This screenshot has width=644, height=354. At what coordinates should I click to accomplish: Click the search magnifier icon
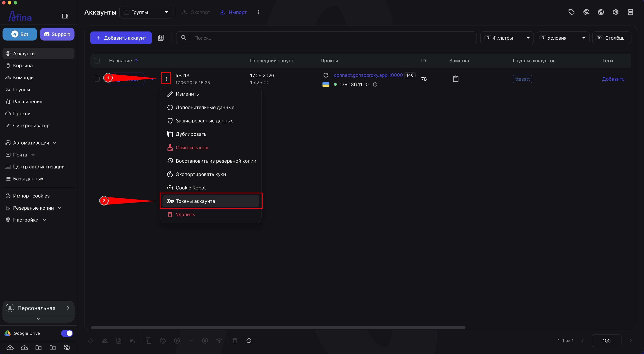(183, 38)
